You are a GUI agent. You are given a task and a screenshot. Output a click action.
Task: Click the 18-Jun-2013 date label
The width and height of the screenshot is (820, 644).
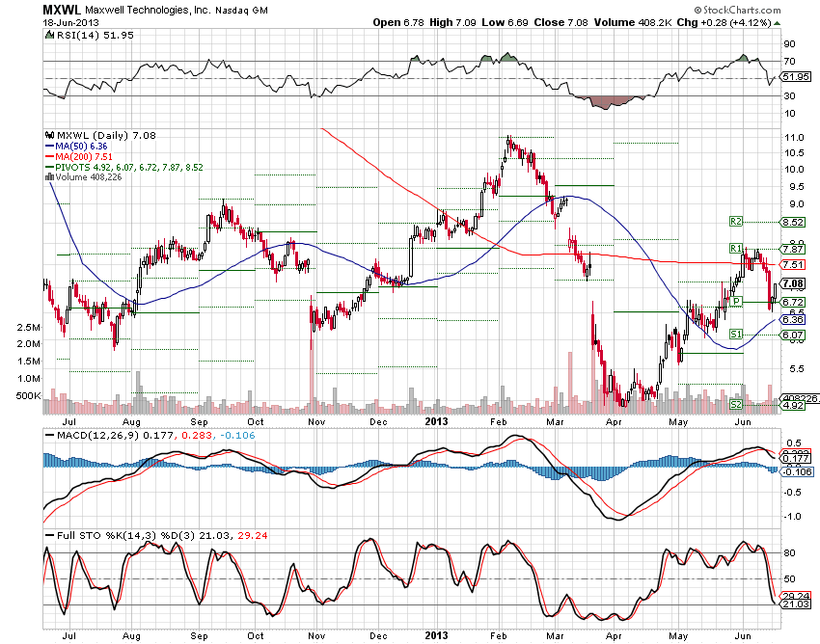70,22
